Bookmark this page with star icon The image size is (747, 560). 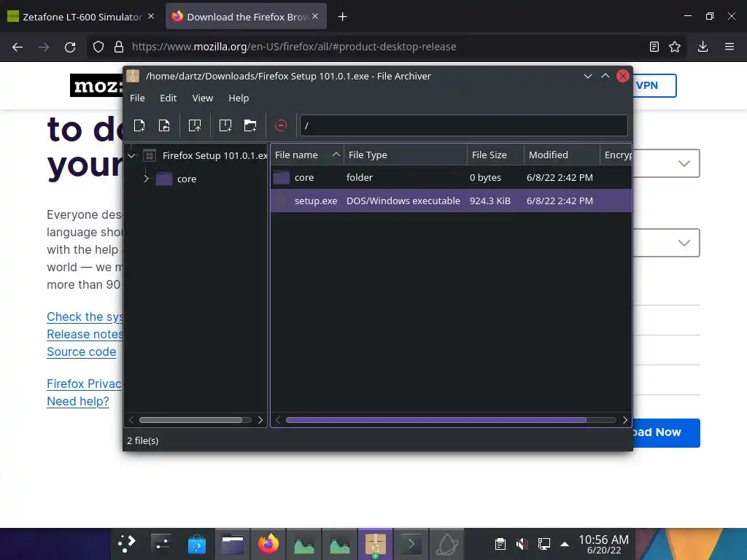point(675,47)
